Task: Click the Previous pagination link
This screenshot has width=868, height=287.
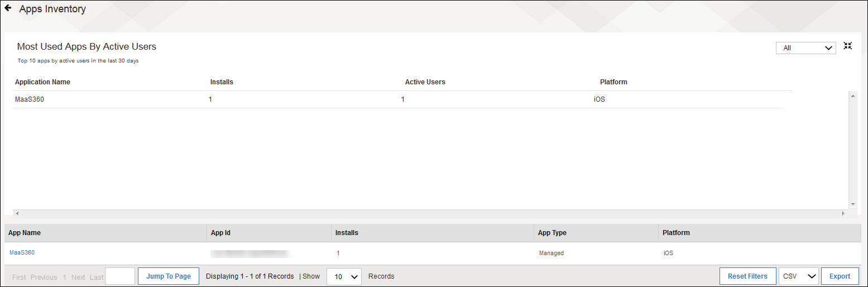Action: pyautogui.click(x=44, y=277)
